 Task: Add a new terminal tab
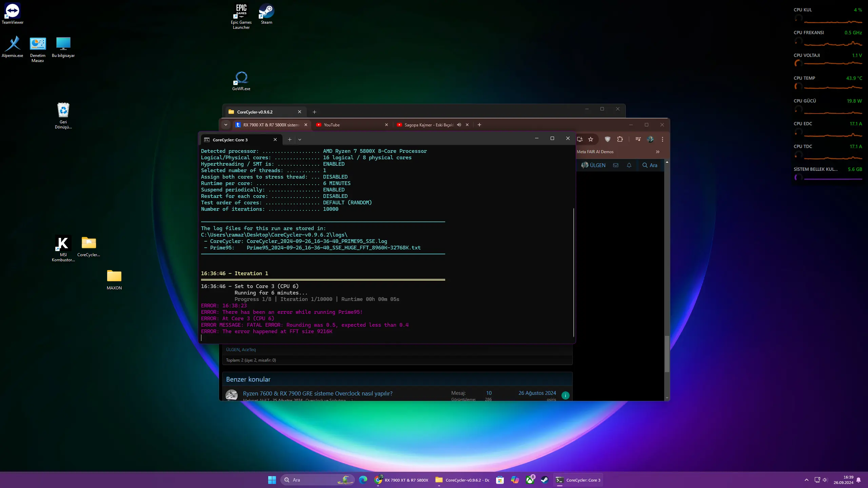tap(290, 140)
